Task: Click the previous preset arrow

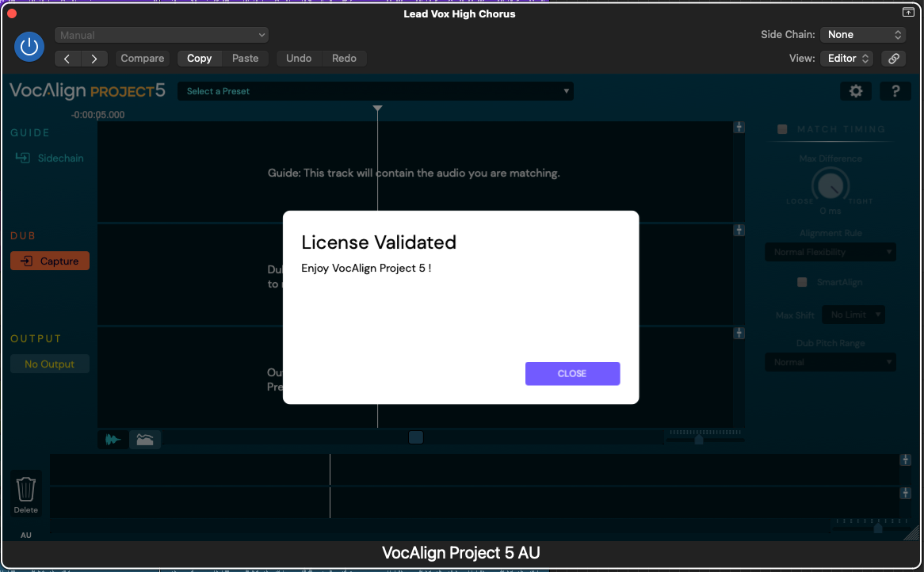Action: tap(67, 59)
